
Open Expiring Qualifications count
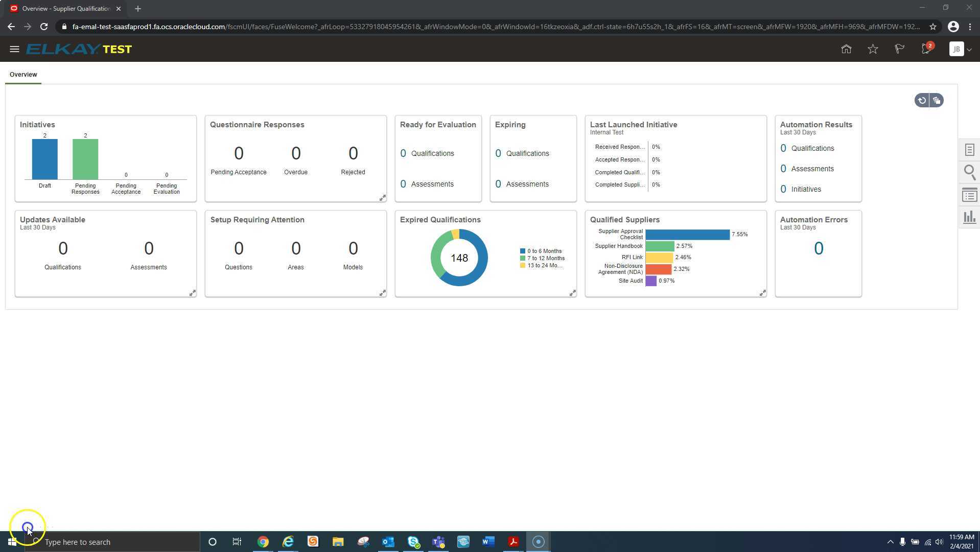[x=498, y=153]
